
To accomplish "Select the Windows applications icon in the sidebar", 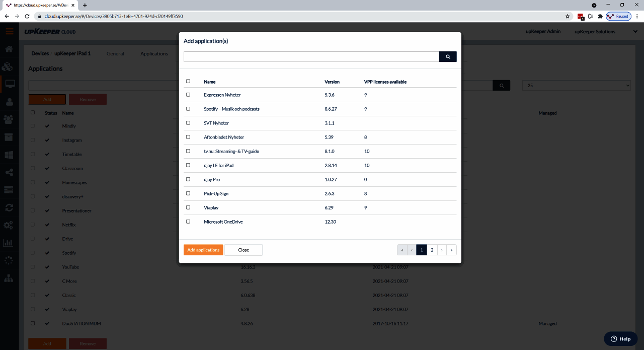I will [9, 155].
